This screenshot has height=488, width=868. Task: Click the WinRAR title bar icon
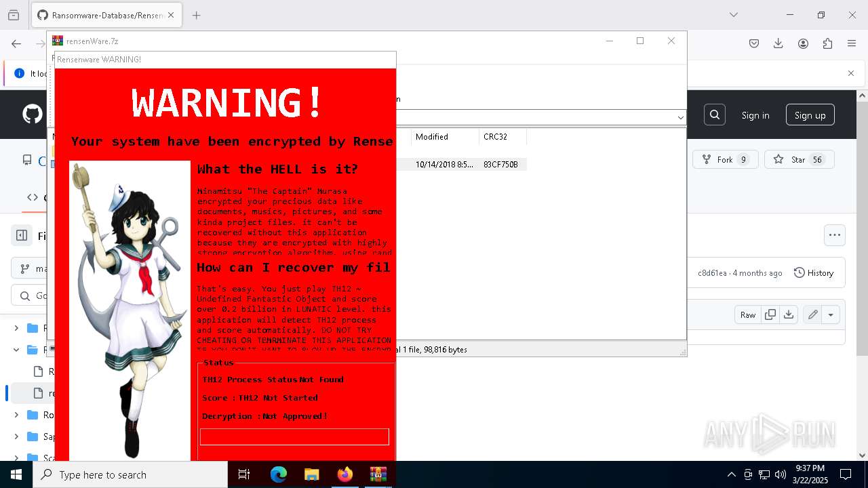coord(58,41)
